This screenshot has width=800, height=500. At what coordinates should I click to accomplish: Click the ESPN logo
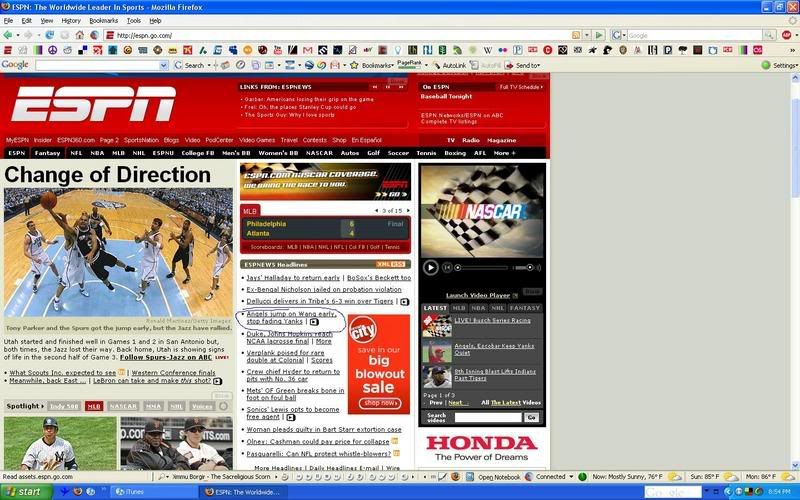[93, 104]
